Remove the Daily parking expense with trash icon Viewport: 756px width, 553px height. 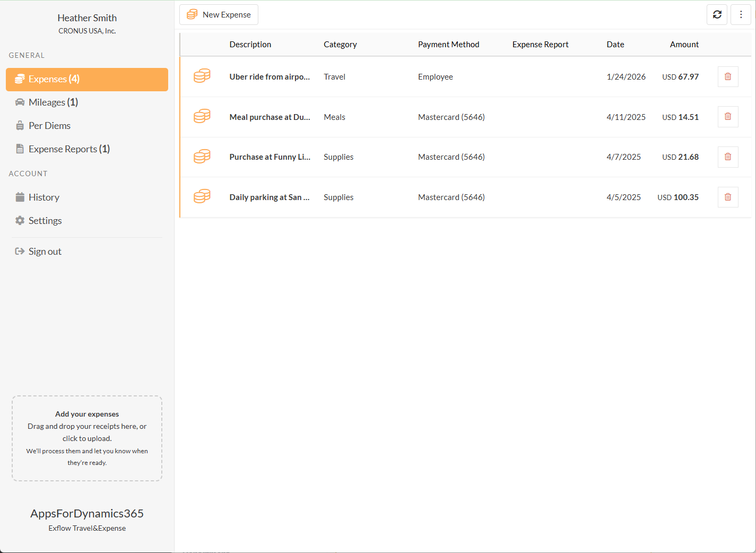727,197
